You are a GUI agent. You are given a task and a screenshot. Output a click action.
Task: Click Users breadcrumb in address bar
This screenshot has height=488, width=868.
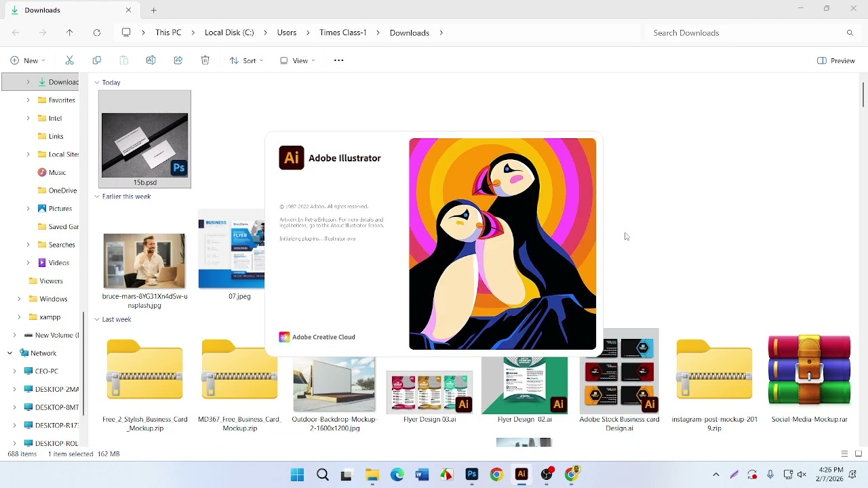click(x=287, y=33)
